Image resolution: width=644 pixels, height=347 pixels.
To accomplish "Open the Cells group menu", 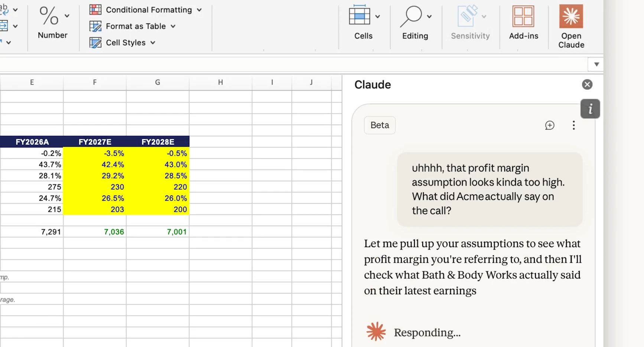I will click(364, 22).
